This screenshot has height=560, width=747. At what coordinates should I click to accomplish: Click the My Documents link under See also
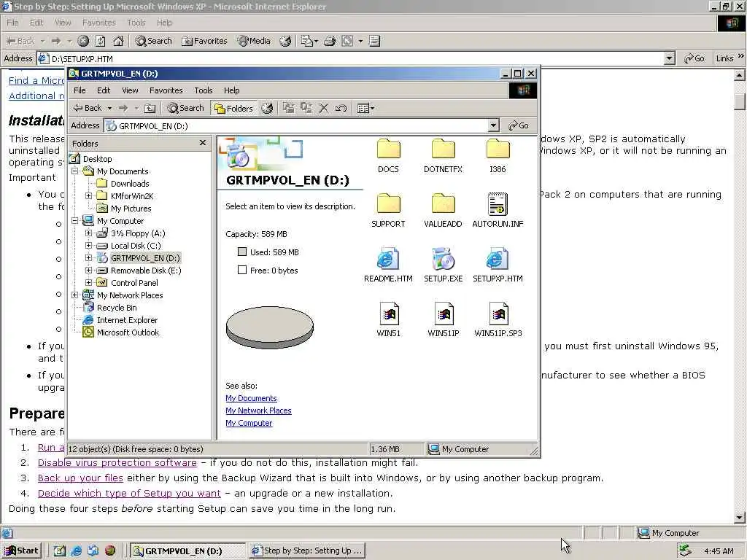pos(251,398)
